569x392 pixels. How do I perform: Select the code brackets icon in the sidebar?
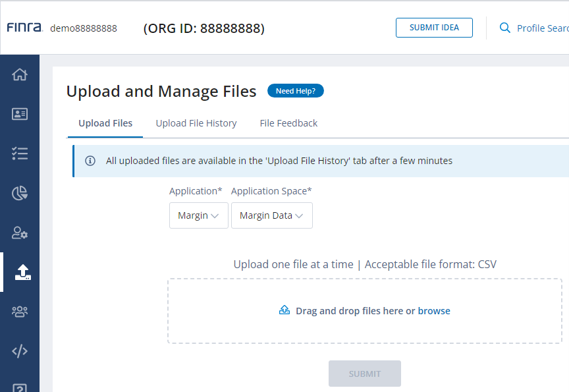click(19, 351)
